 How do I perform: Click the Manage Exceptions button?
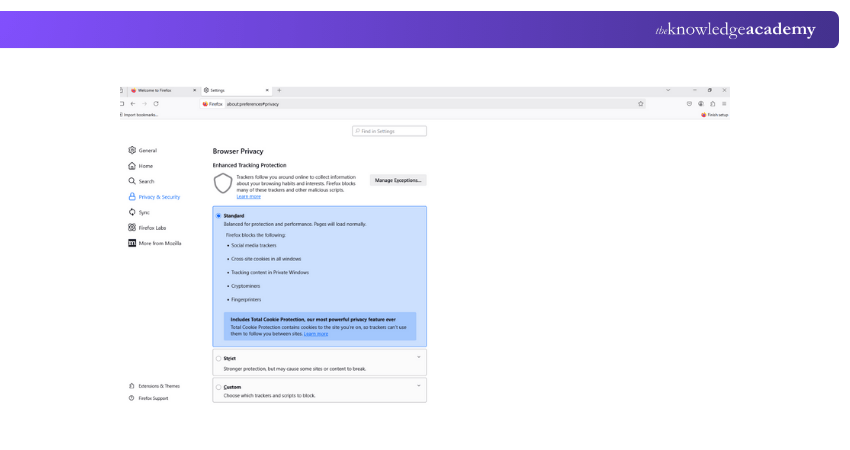pos(398,180)
